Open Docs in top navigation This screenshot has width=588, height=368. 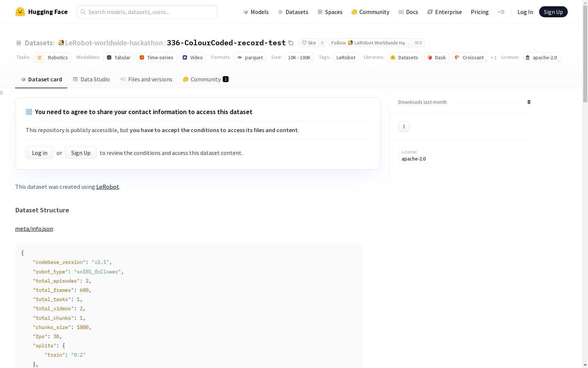click(408, 12)
